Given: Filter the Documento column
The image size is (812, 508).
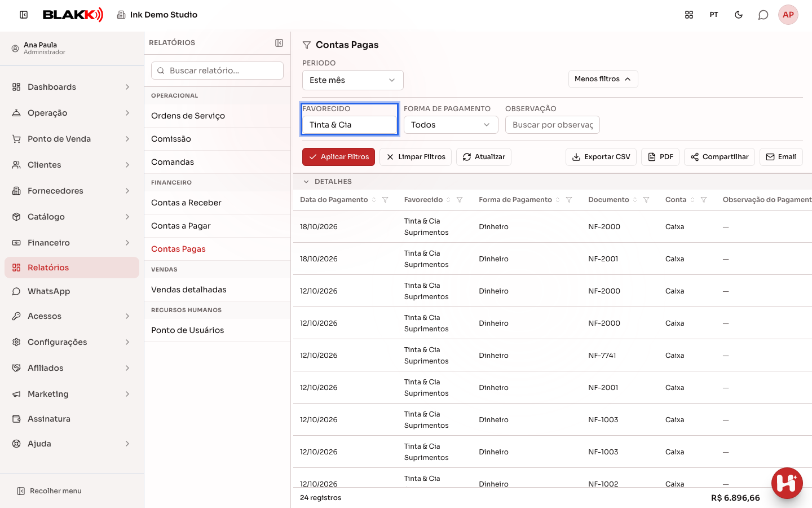Looking at the screenshot, I should (646, 200).
